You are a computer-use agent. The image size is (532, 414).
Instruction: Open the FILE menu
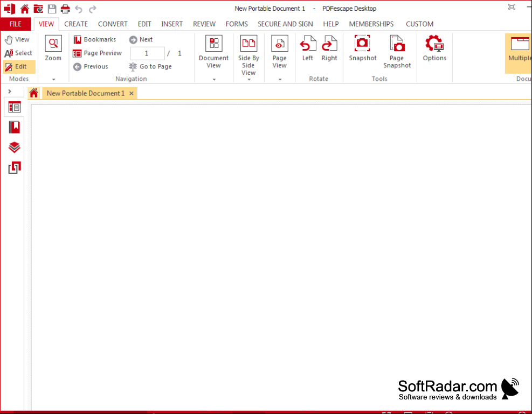[16, 24]
